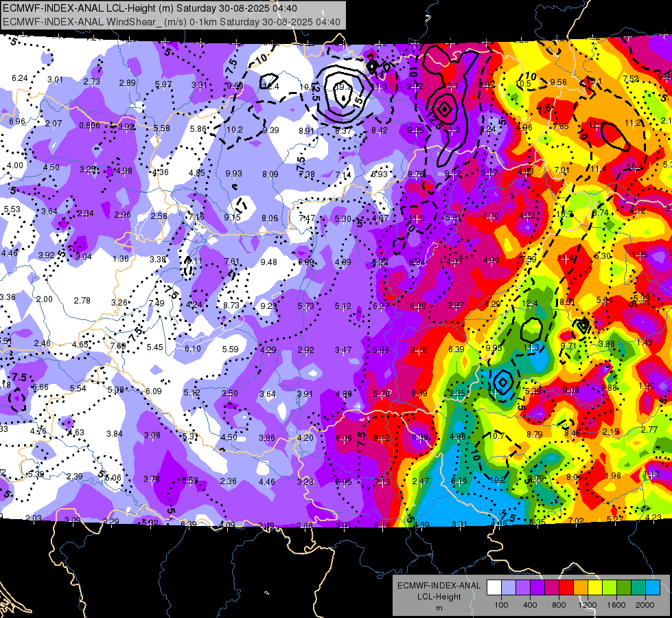Click the grid value 4.00
The width and height of the screenshot is (672, 618).
click(x=15, y=165)
